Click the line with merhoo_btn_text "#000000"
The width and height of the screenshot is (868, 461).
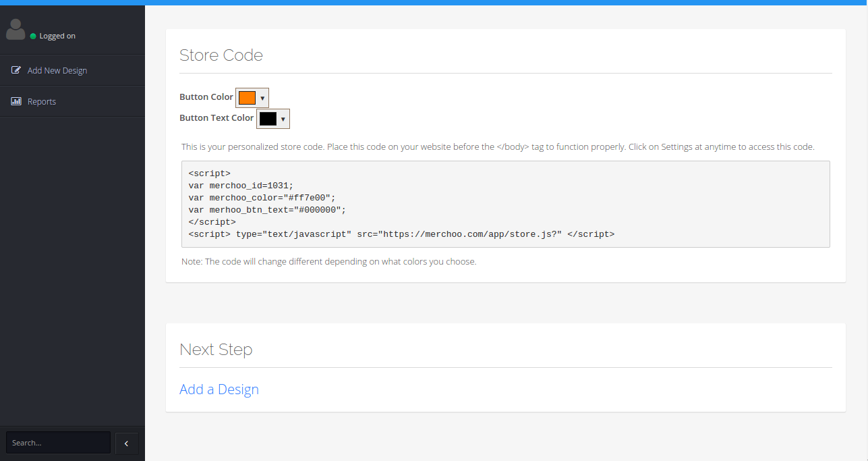[267, 210]
